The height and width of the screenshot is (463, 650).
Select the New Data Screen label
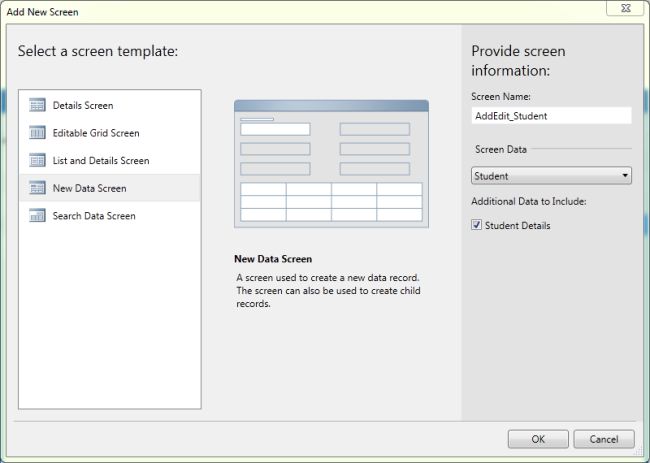90,188
